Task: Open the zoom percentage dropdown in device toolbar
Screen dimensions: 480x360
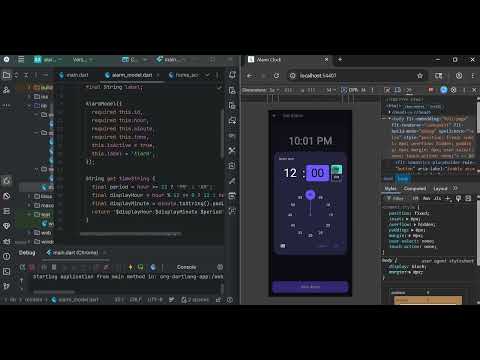Action: tap(331, 90)
